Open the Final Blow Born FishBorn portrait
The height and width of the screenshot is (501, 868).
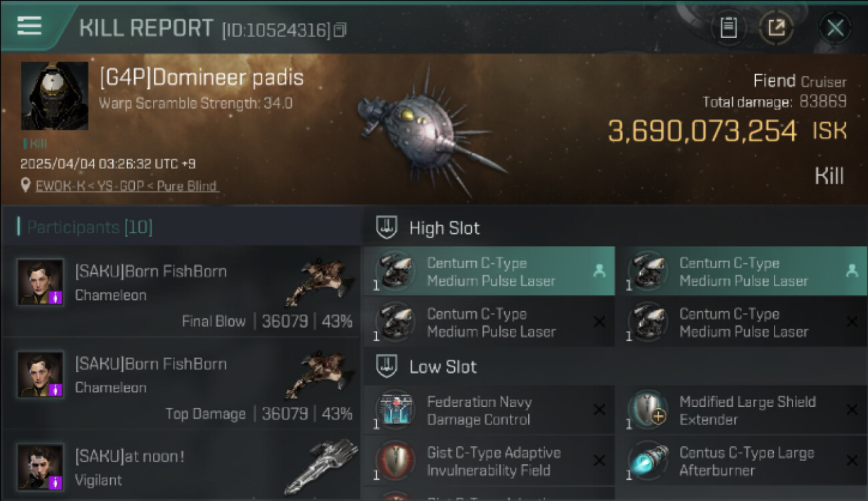pyautogui.click(x=41, y=282)
